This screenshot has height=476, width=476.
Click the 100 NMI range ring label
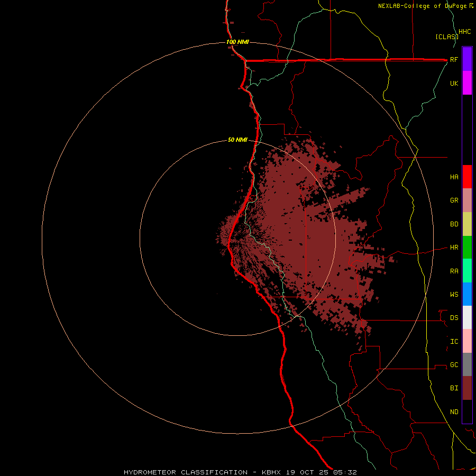237,42
